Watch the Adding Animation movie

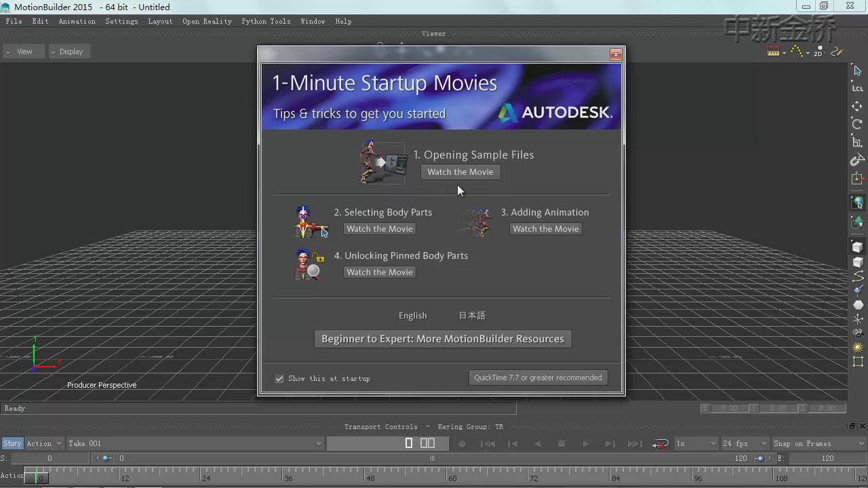546,229
